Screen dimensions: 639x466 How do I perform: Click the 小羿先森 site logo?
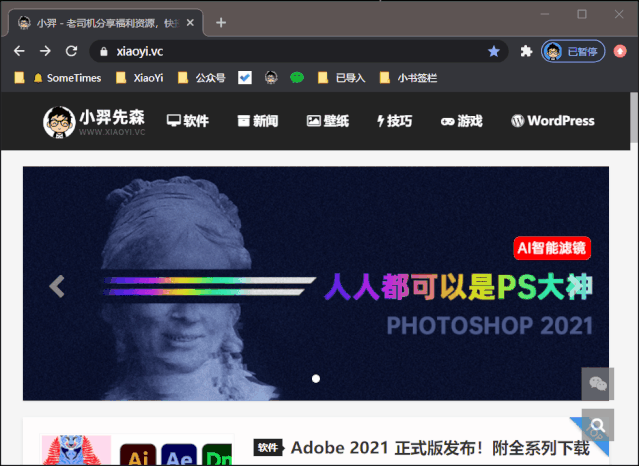pyautogui.click(x=94, y=121)
